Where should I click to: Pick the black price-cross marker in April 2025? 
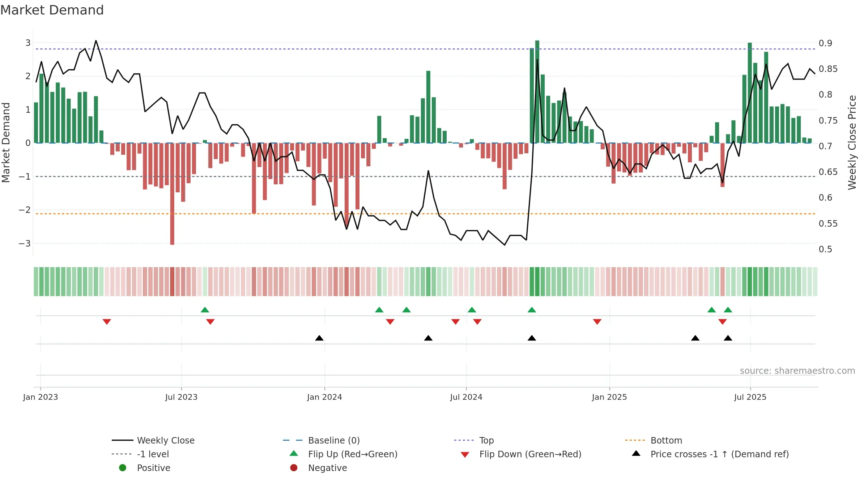[x=695, y=338]
